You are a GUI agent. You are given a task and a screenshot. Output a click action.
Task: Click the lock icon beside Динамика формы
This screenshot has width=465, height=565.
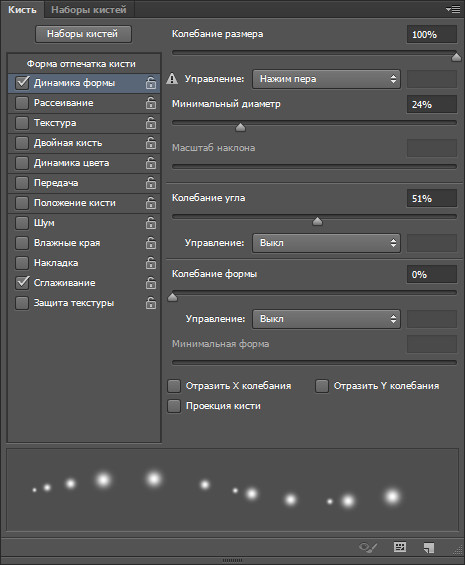point(151,83)
